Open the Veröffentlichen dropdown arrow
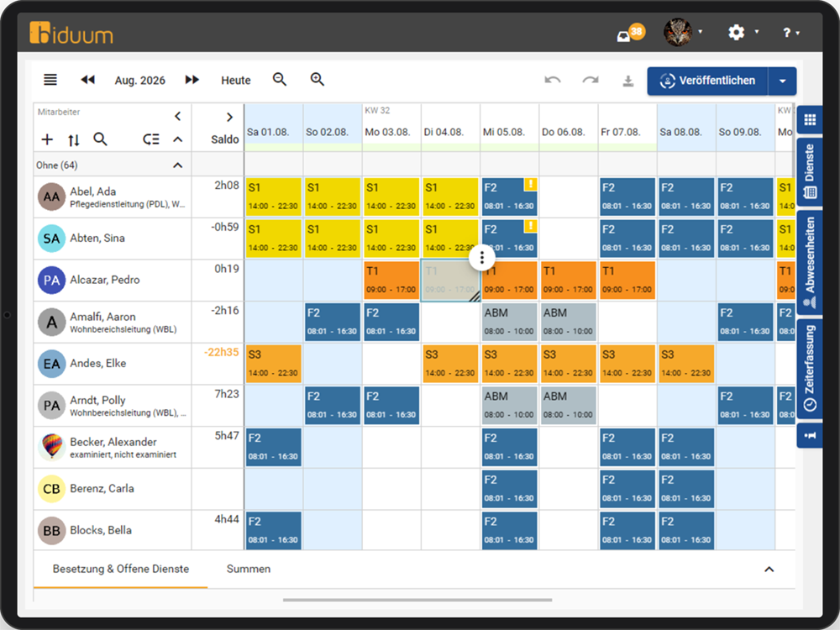The height and width of the screenshot is (630, 840). (x=783, y=81)
